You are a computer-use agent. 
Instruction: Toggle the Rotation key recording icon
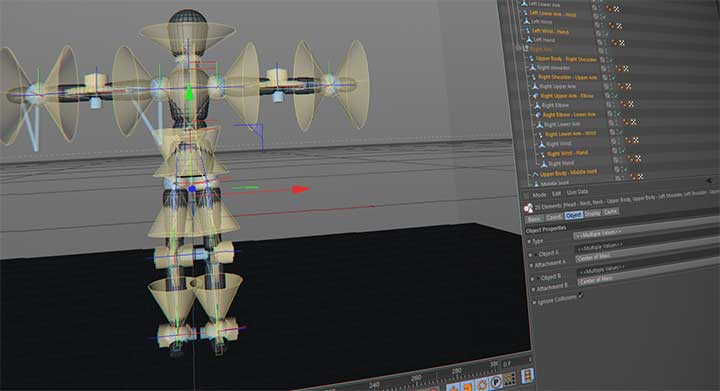point(482,385)
